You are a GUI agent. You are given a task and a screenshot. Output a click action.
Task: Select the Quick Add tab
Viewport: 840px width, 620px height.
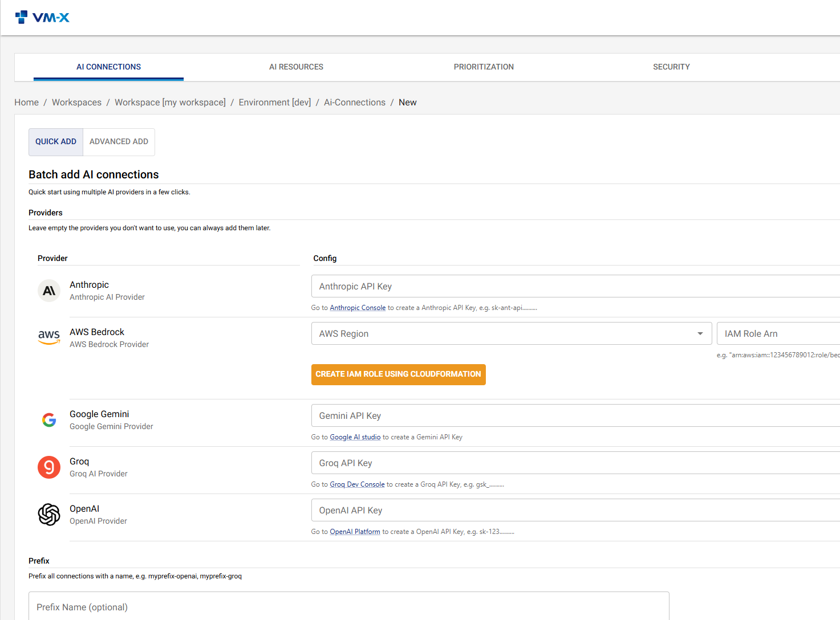point(56,142)
